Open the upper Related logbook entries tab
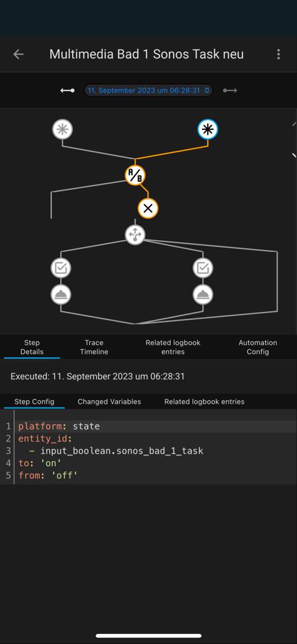297x644 pixels. tap(173, 347)
